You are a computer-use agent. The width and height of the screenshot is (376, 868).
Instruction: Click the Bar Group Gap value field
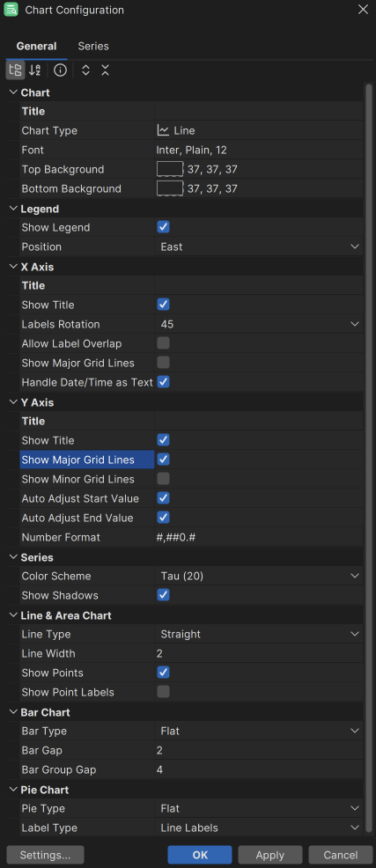pos(259,770)
